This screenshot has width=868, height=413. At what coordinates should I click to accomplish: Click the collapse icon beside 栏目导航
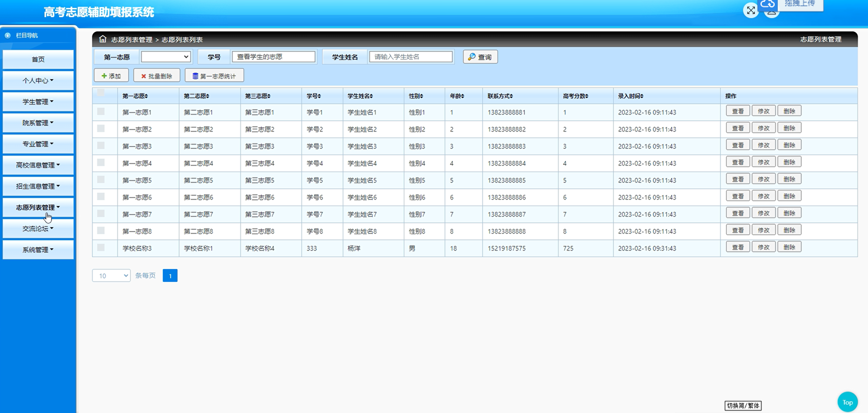8,35
